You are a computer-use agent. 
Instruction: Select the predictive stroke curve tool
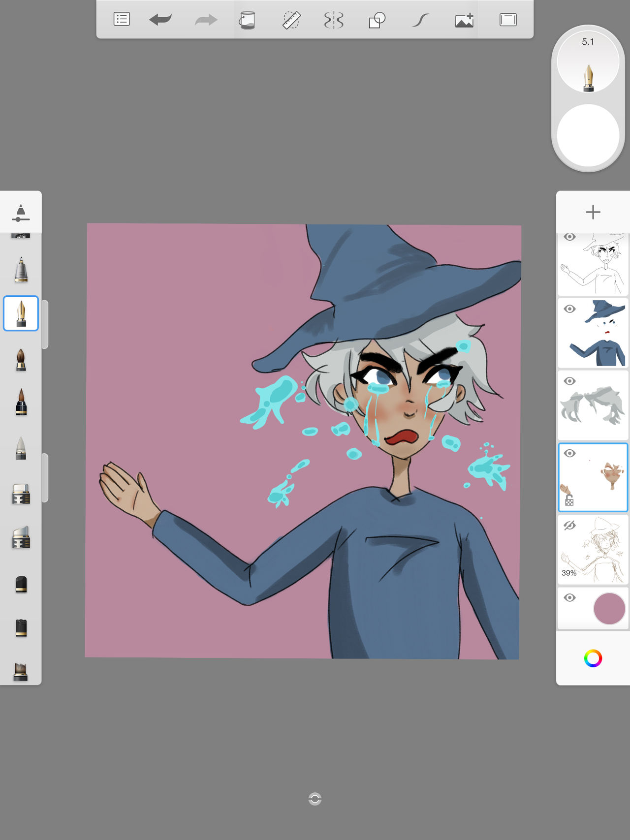(420, 20)
